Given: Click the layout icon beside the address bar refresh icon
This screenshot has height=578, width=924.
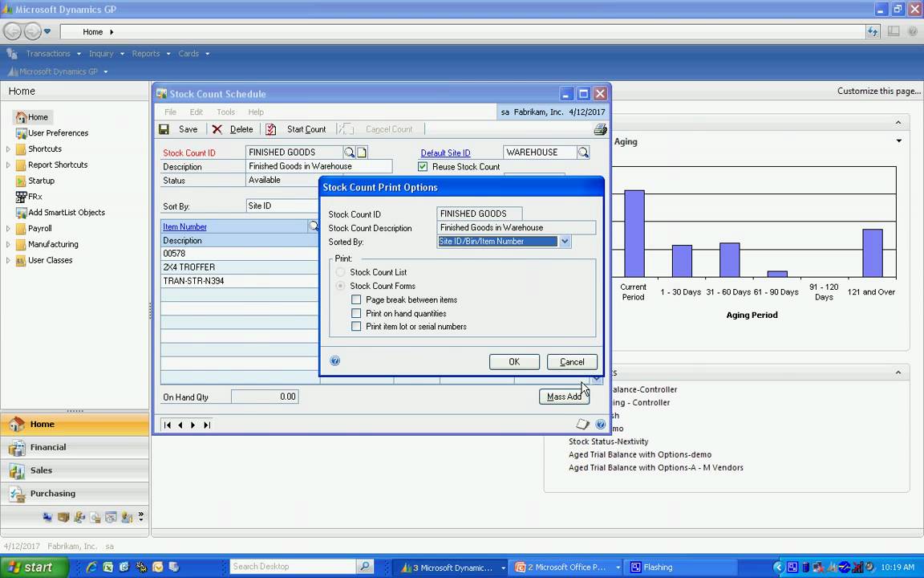Looking at the screenshot, I should pos(894,32).
